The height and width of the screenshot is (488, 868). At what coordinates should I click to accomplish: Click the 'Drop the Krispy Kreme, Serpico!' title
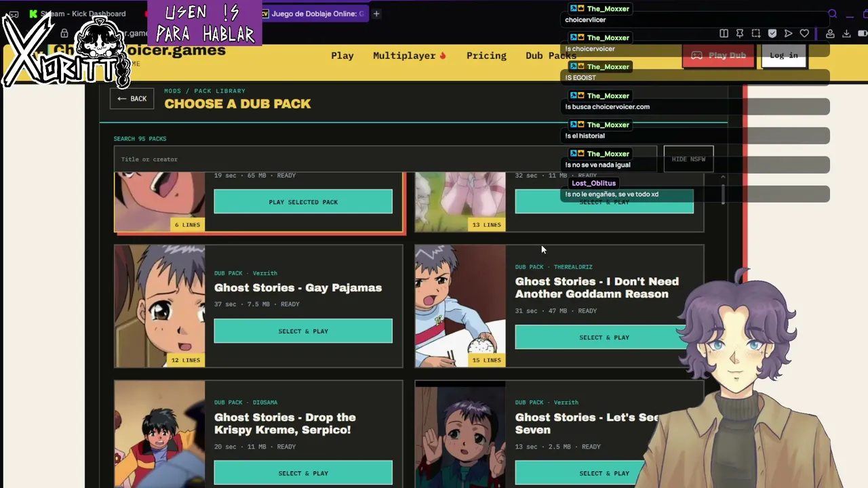click(285, 424)
